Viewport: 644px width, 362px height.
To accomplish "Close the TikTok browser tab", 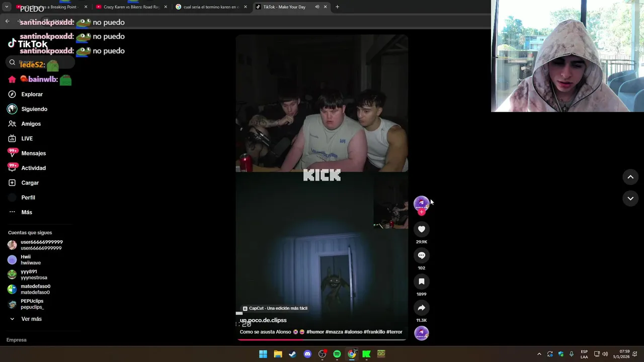I will point(325,7).
